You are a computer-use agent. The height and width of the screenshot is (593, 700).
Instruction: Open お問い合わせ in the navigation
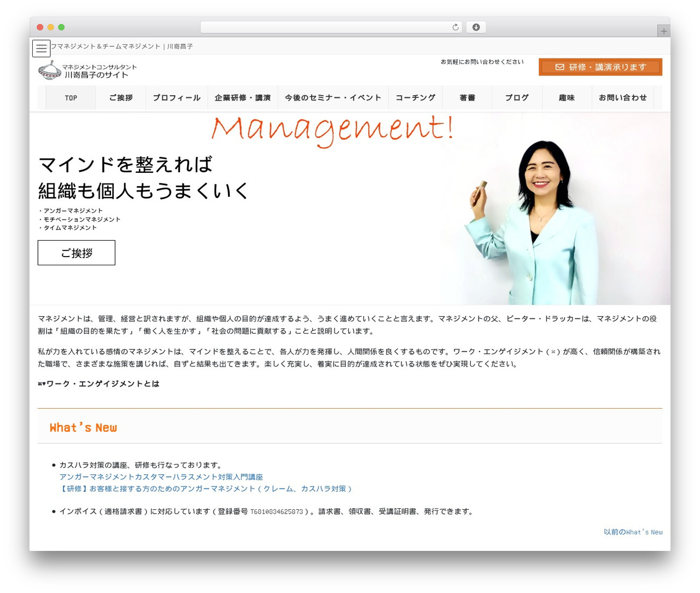(x=623, y=98)
